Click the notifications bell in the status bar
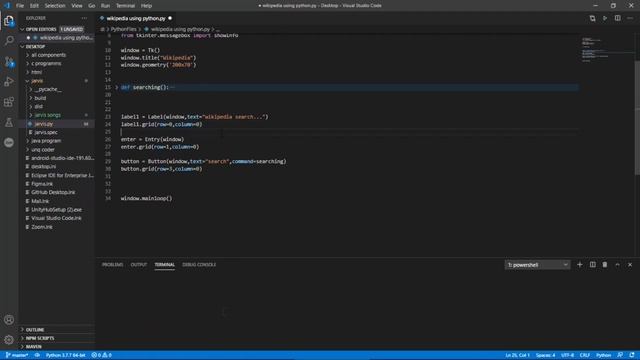The image size is (640, 360). click(x=632, y=355)
